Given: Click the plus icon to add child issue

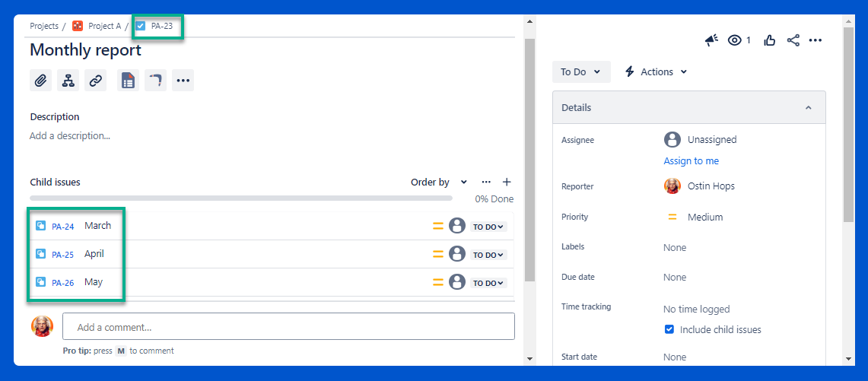Looking at the screenshot, I should (x=507, y=182).
